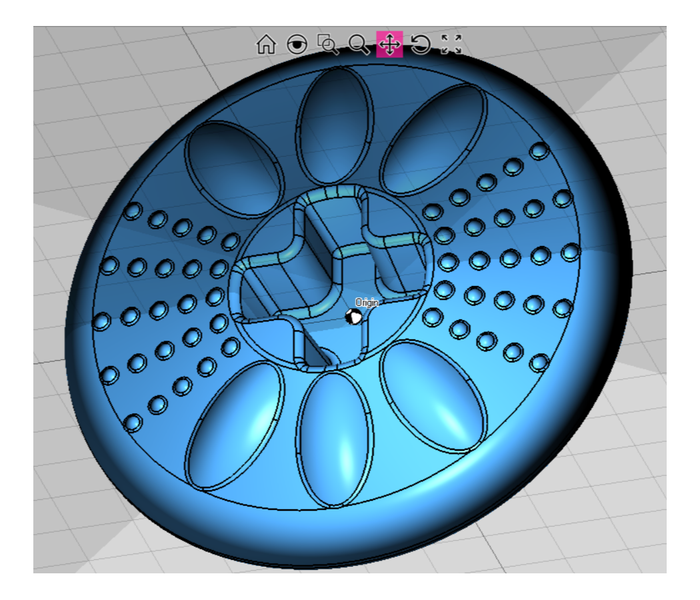The height and width of the screenshot is (600, 700).
Task: Select the top-right oval pocket
Action: [432, 140]
